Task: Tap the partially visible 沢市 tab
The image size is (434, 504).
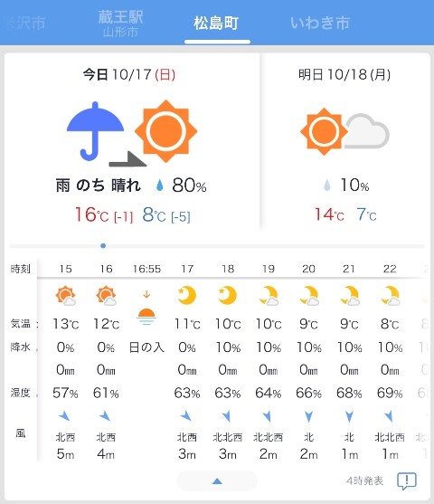Action: point(25,23)
